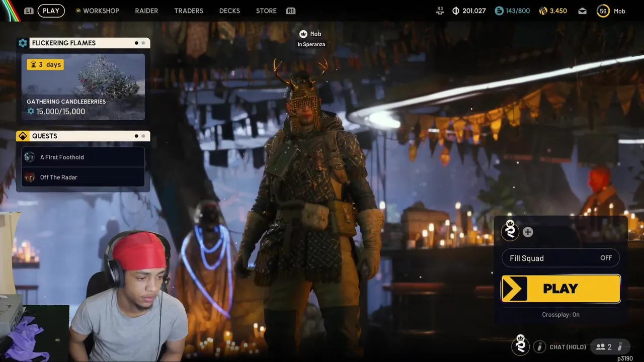644x362 pixels.
Task: Click the squad leader emblem in play panel
Action: click(x=510, y=230)
